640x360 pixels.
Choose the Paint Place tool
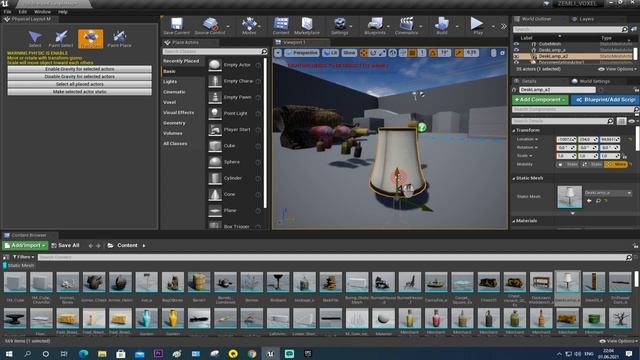pos(119,39)
